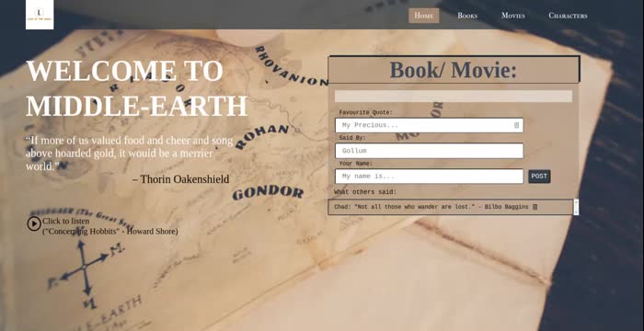Go to the Home nav item
644x331 pixels.
423,16
